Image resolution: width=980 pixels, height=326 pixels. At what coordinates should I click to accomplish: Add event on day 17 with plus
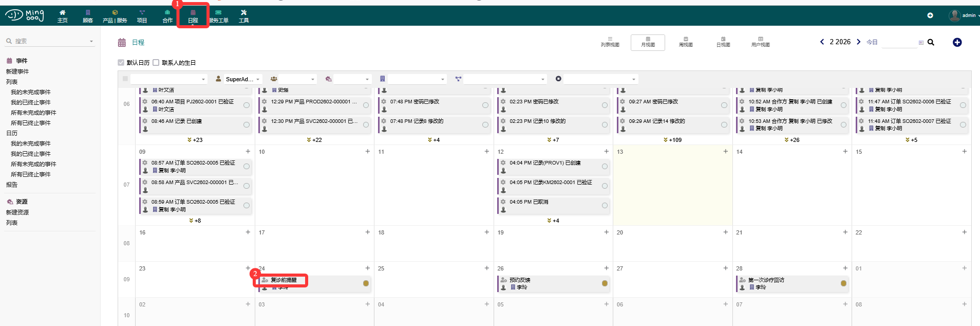367,232
